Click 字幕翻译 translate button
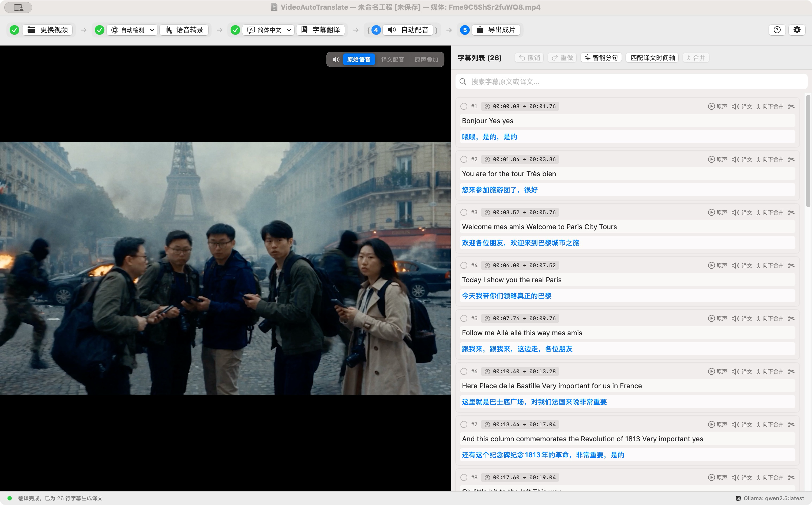Image resolution: width=812 pixels, height=505 pixels. pyautogui.click(x=320, y=30)
